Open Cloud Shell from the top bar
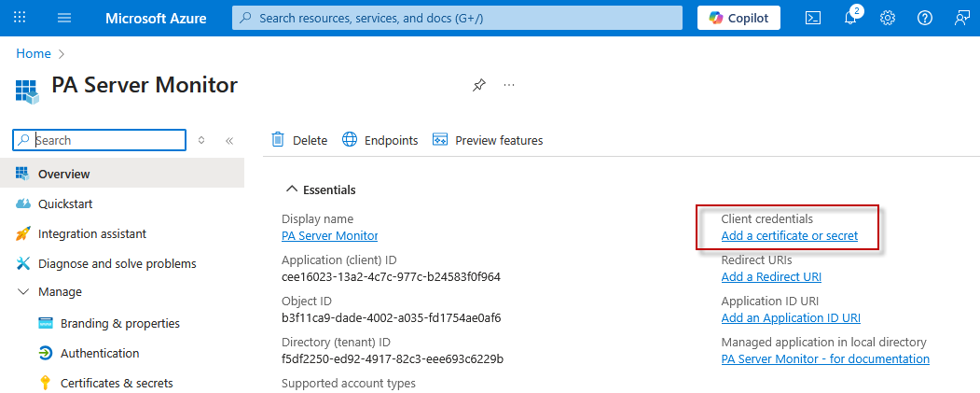The image size is (980, 393). [x=813, y=18]
